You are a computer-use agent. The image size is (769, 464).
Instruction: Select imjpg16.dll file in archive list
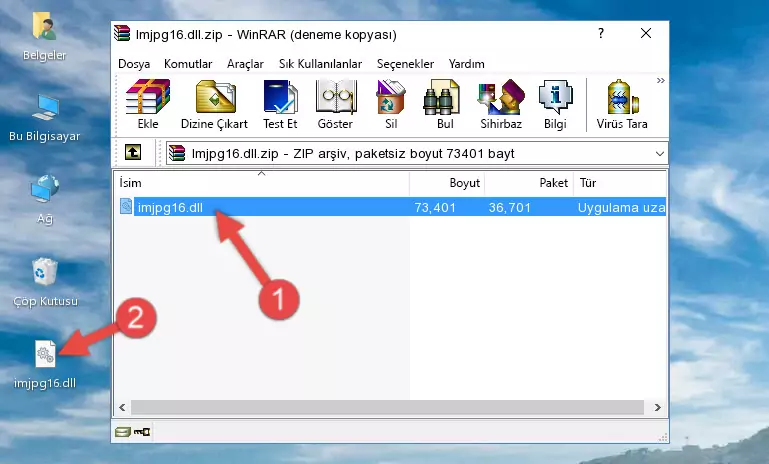point(170,207)
